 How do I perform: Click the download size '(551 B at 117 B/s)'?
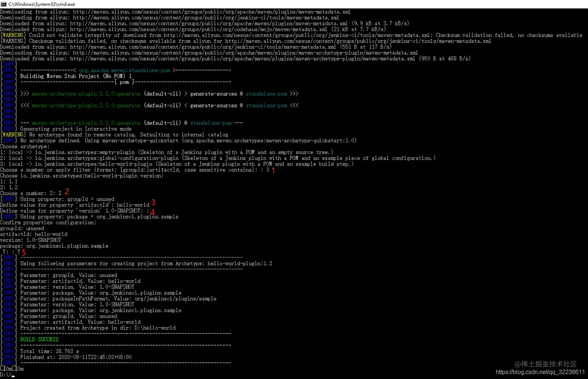click(x=366, y=47)
